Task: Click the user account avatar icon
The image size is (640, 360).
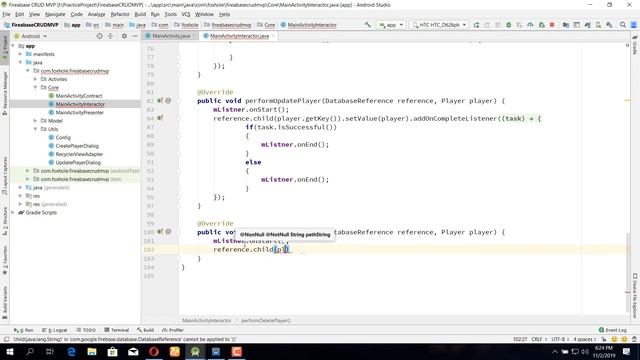Action: pos(633,25)
